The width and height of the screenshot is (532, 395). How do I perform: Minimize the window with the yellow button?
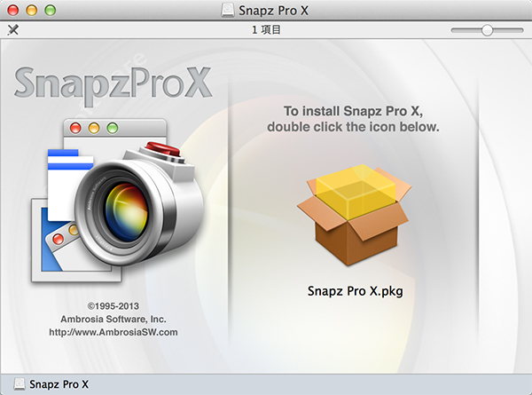(32, 10)
